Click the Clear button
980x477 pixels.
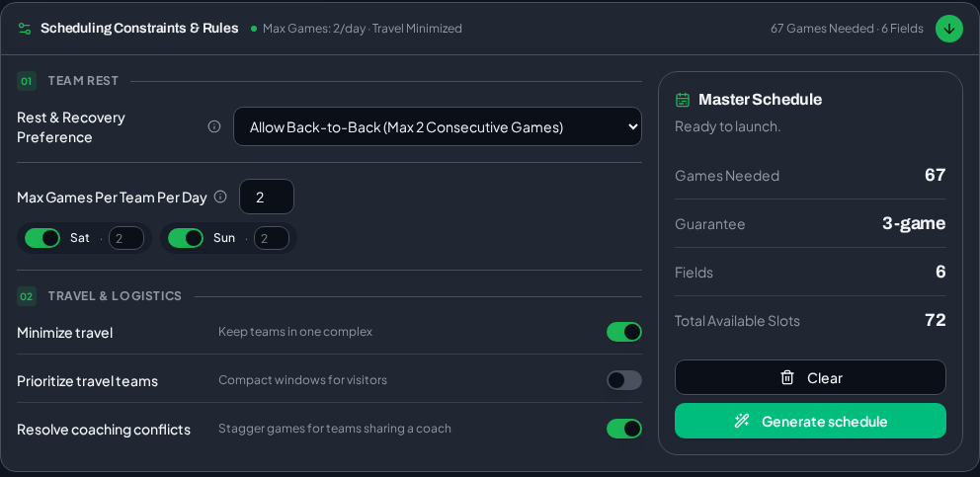click(x=810, y=377)
